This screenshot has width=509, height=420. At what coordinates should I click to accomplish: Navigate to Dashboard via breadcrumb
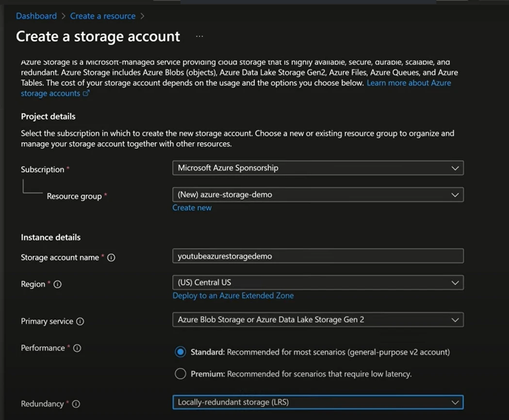point(36,16)
